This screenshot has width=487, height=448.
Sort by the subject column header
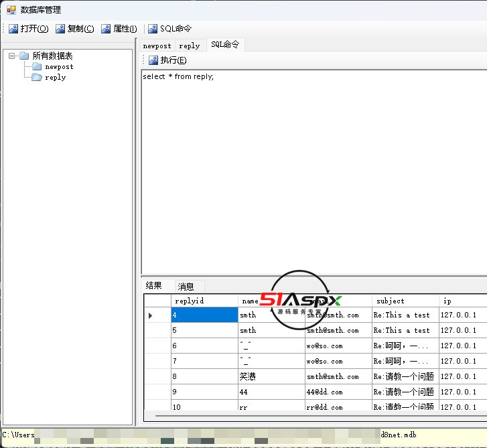point(405,301)
